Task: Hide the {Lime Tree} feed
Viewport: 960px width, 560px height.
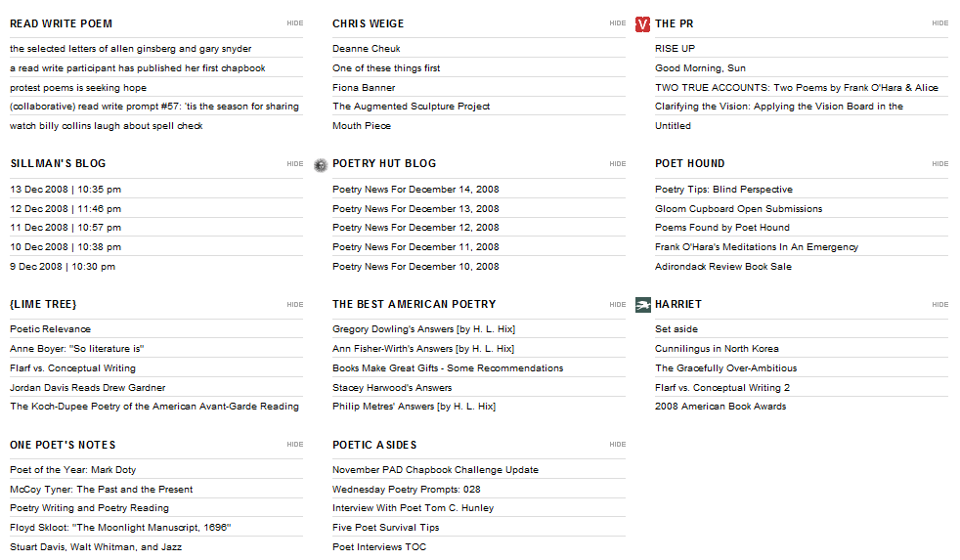Action: (295, 305)
